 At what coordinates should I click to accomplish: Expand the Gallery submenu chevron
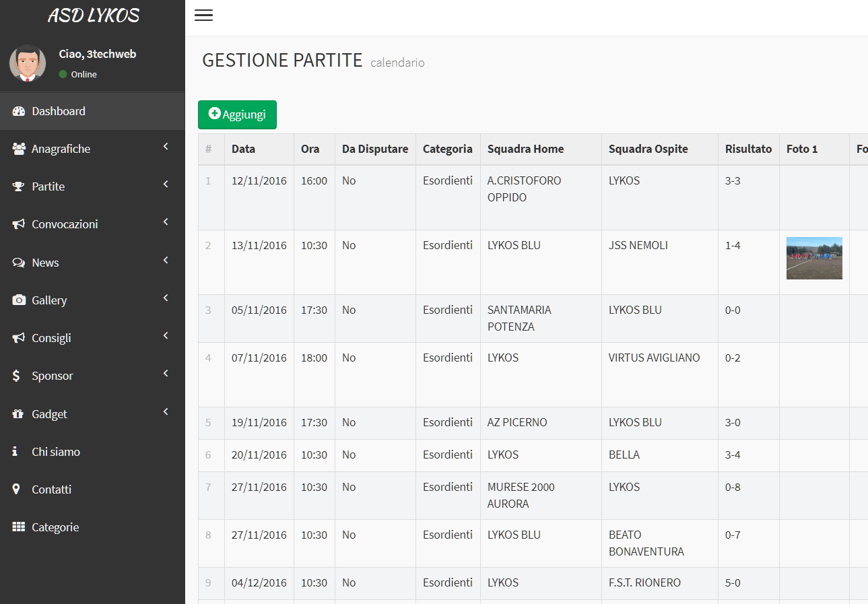pos(166,298)
